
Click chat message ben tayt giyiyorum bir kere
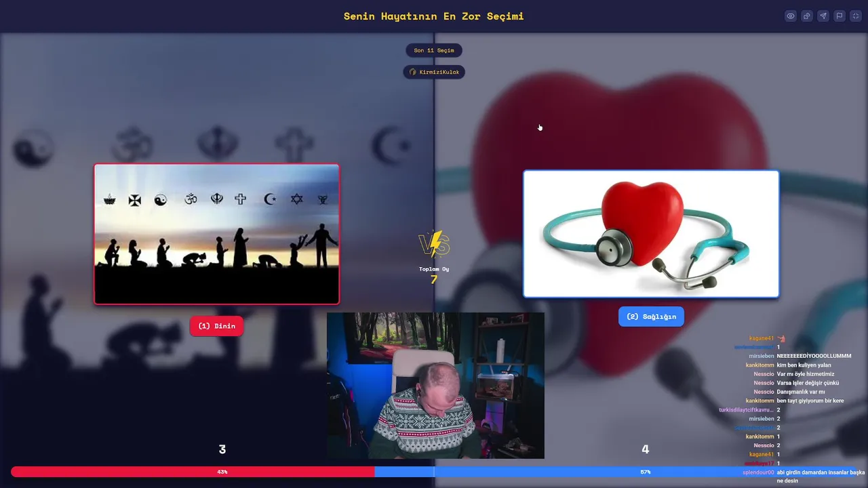pos(810,401)
